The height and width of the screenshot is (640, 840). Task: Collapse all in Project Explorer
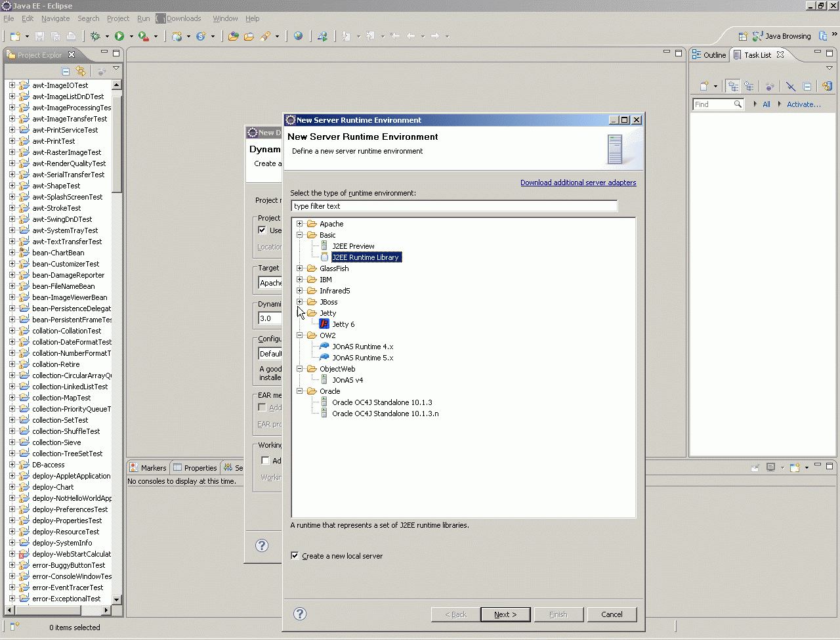[x=66, y=71]
